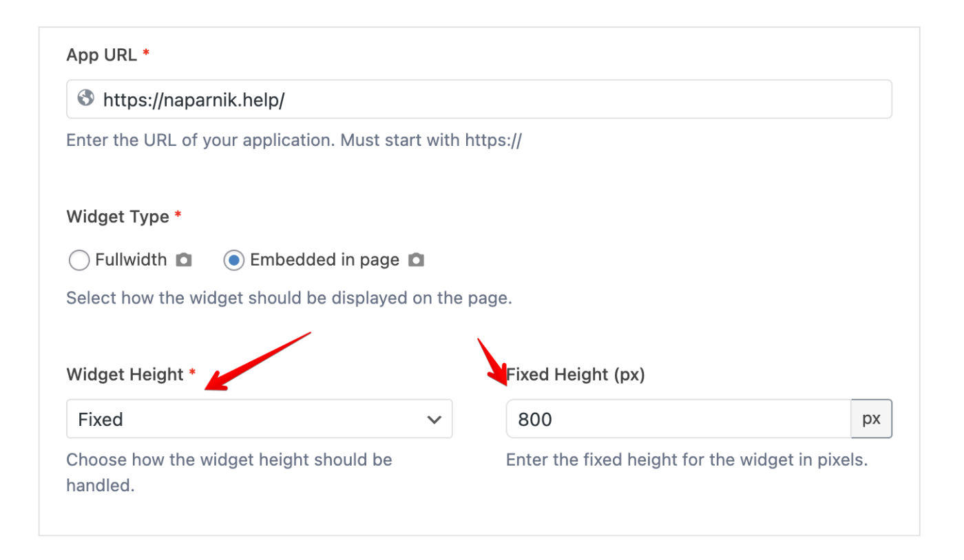Click the Fixed Height (px) label
This screenshot has height=560, width=964.
[x=576, y=374]
